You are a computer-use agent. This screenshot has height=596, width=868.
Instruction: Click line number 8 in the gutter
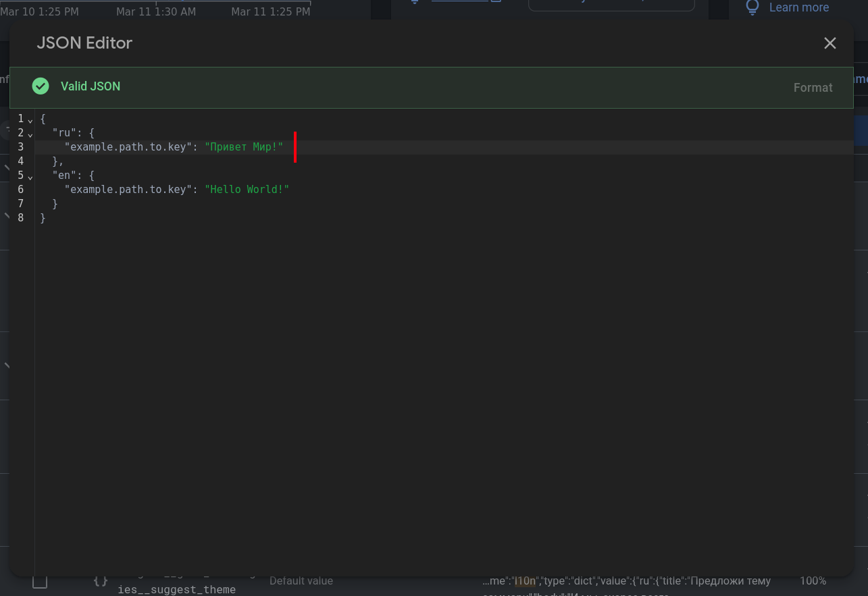[21, 218]
